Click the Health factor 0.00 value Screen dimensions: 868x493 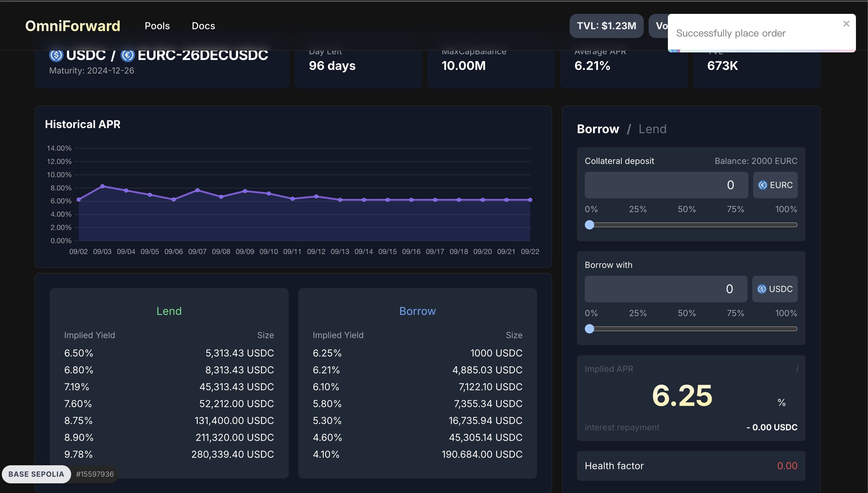(787, 466)
